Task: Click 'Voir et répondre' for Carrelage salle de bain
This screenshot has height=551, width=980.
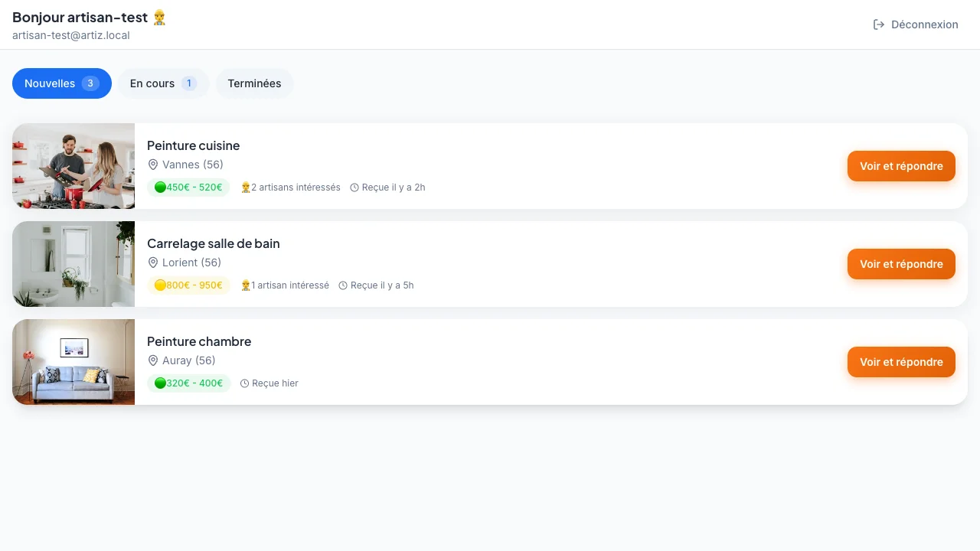Action: tap(901, 264)
